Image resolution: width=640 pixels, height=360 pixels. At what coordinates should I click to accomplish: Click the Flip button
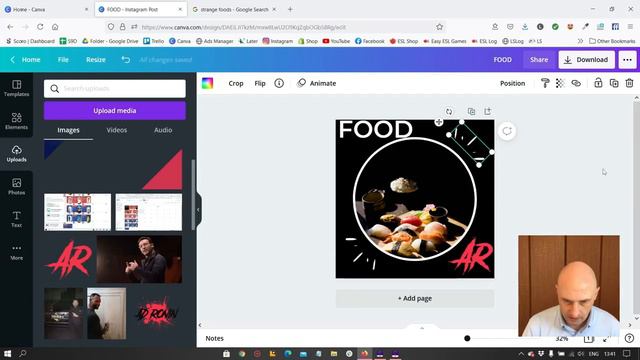pyautogui.click(x=260, y=83)
